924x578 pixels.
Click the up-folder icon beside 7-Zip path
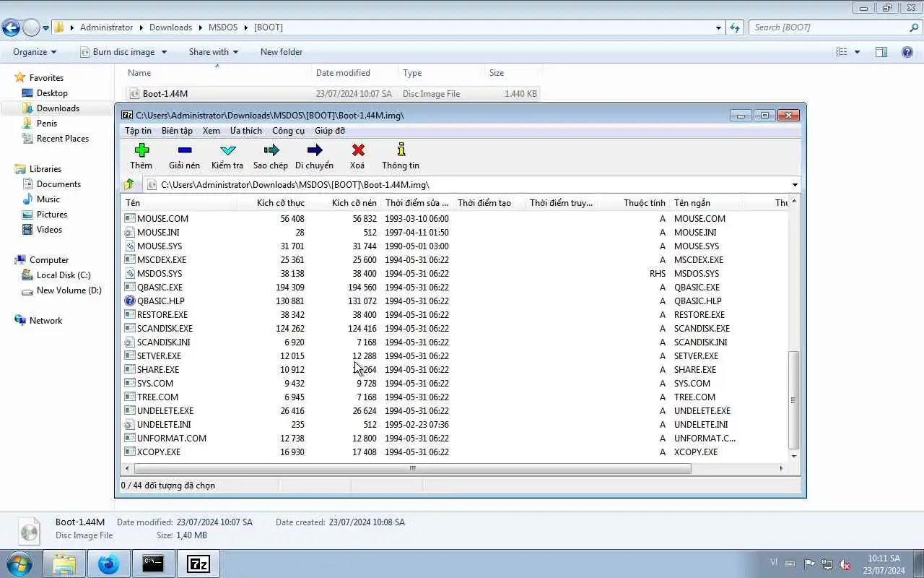[128, 184]
